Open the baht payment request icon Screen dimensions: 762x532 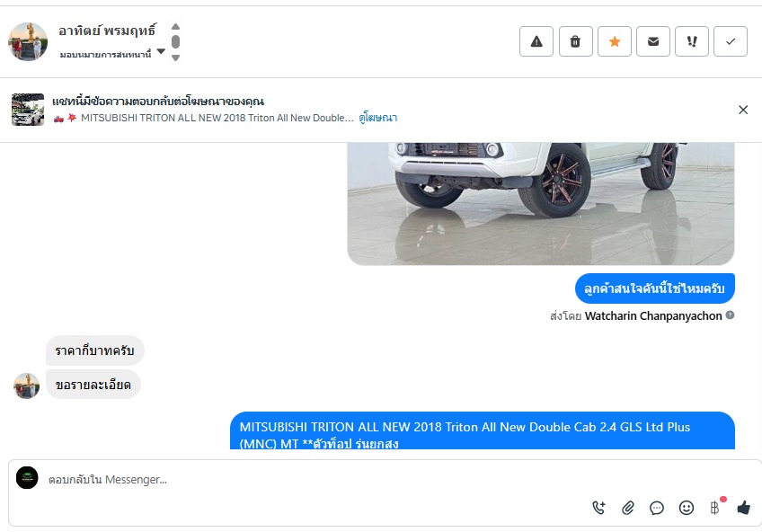(x=715, y=509)
